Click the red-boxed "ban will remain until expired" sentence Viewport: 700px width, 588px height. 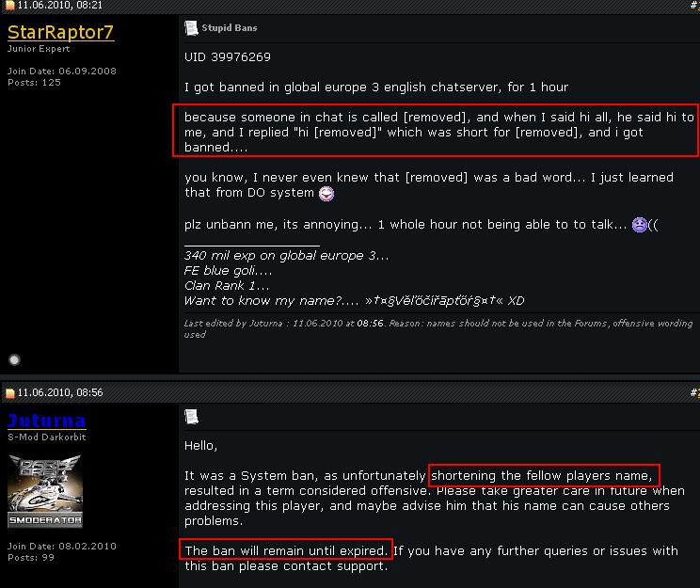(x=286, y=550)
